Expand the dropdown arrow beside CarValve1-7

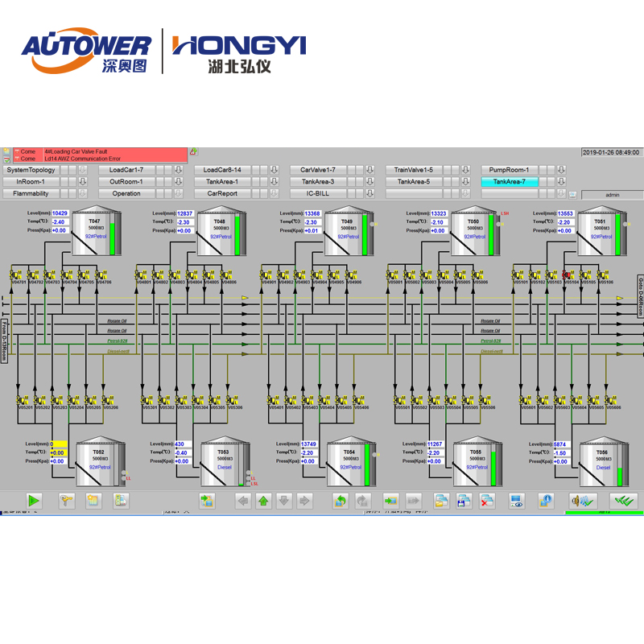[x=369, y=170]
